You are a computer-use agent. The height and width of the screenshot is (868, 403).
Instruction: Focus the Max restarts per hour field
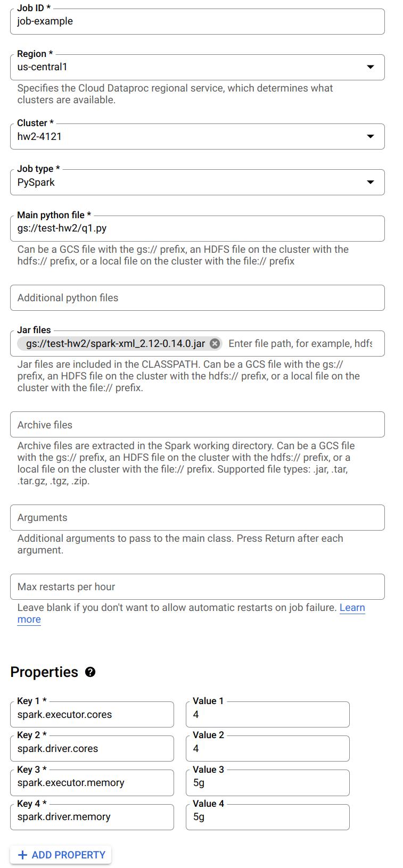[x=197, y=586]
